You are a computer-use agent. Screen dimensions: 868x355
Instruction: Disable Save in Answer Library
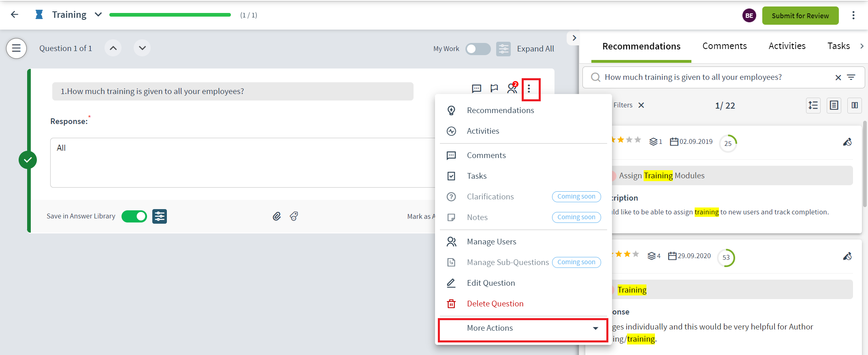click(x=134, y=216)
